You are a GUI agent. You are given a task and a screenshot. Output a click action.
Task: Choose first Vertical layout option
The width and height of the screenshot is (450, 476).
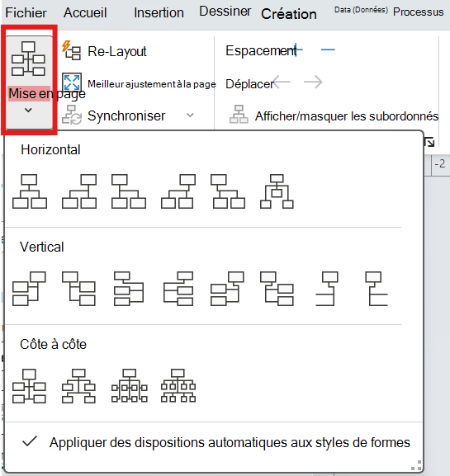pos(29,289)
